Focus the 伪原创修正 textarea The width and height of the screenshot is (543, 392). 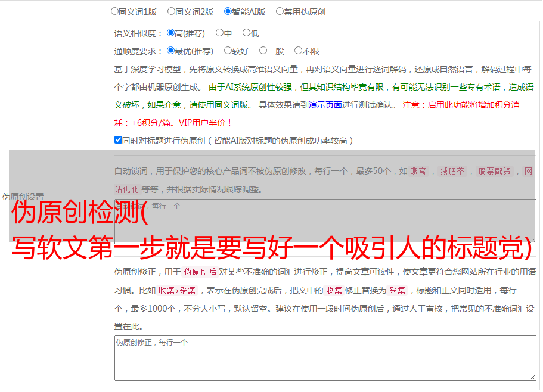tap(325, 358)
